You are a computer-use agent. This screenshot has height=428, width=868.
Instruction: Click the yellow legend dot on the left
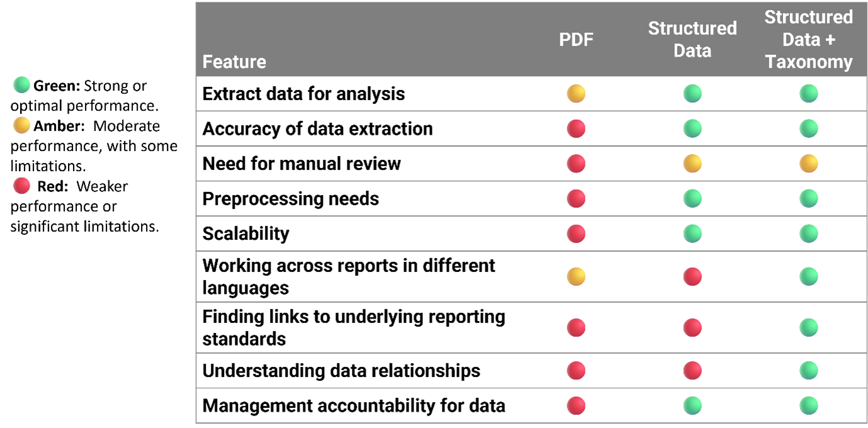[x=22, y=125]
